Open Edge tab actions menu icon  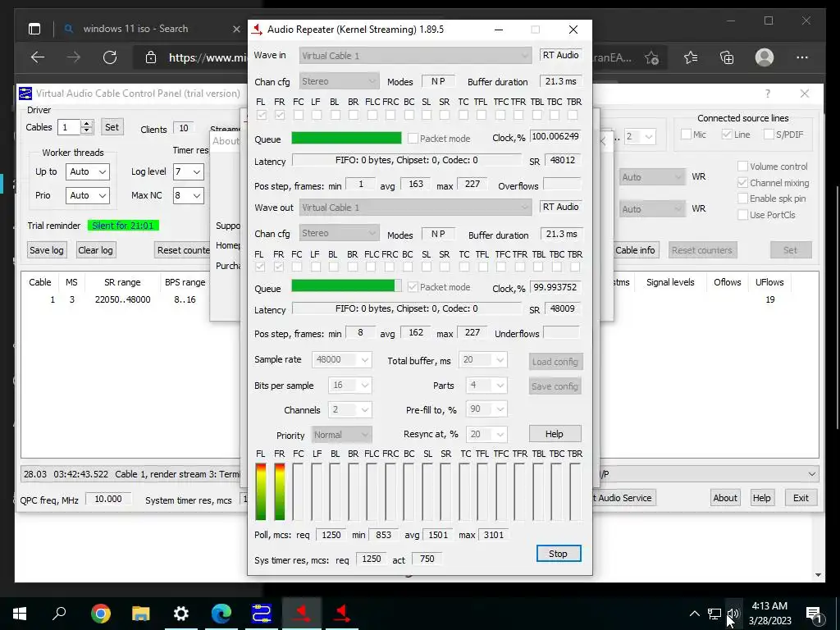coord(34,29)
